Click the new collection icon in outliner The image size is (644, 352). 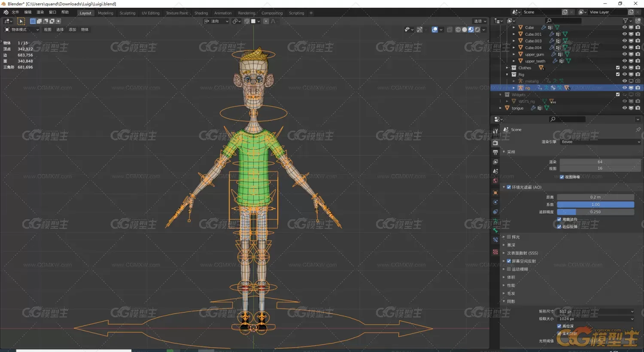pos(638,21)
